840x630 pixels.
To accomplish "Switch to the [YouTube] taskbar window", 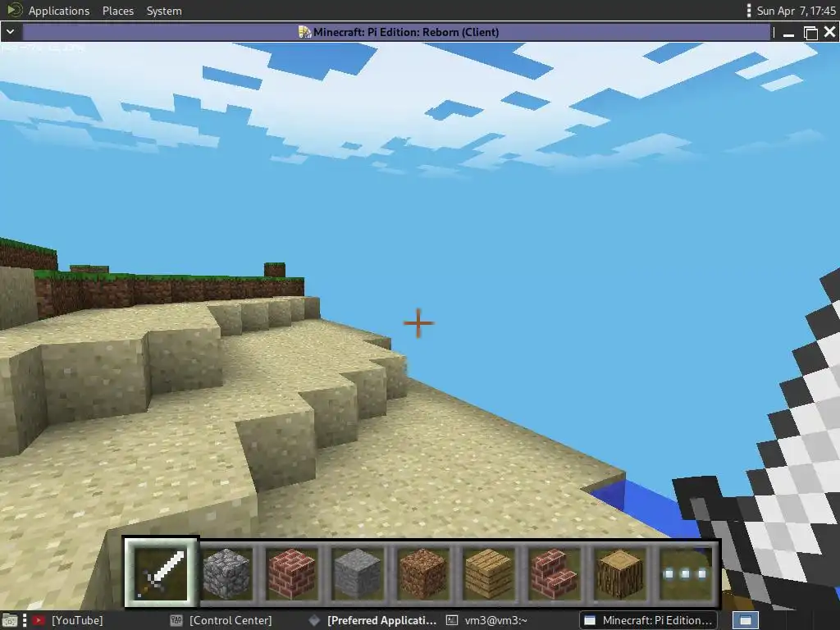I will (x=67, y=620).
